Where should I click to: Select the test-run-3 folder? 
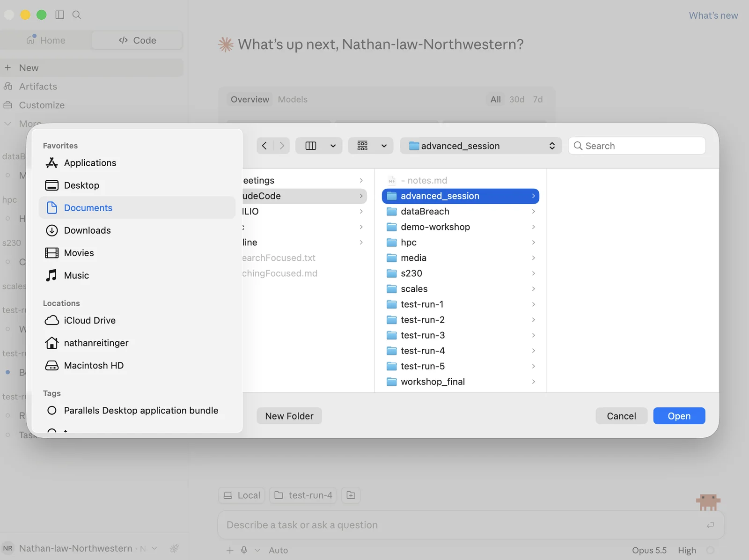coord(461,335)
